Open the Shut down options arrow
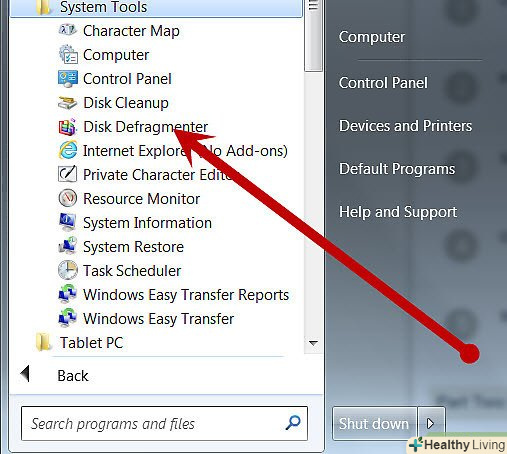The image size is (507, 454). point(431,424)
